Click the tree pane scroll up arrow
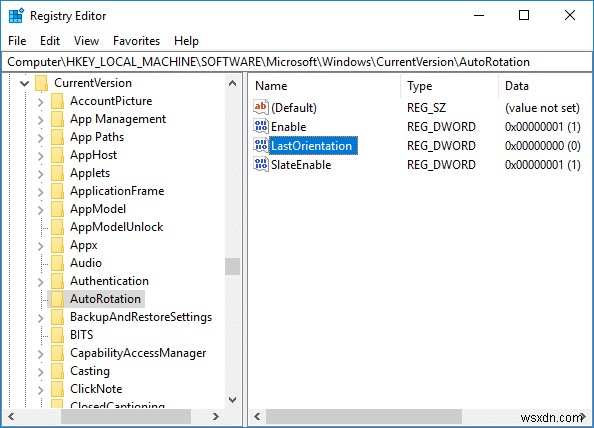The image size is (594, 428). (x=233, y=83)
